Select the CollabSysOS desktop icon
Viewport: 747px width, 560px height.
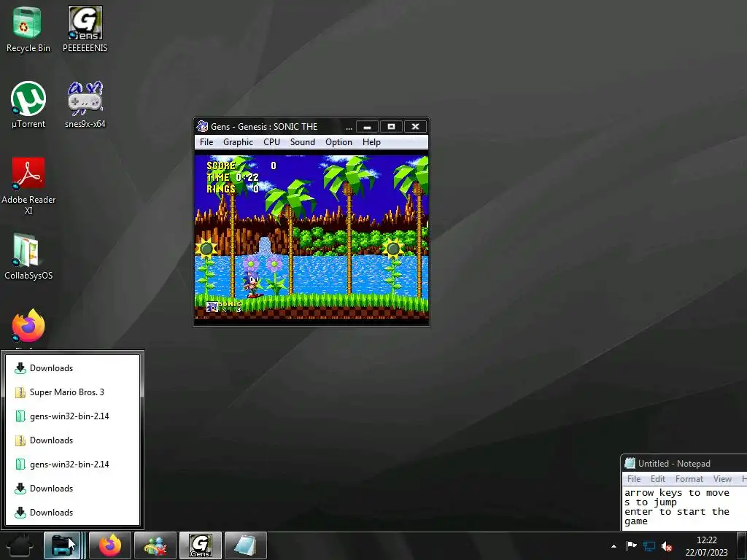[x=28, y=257]
